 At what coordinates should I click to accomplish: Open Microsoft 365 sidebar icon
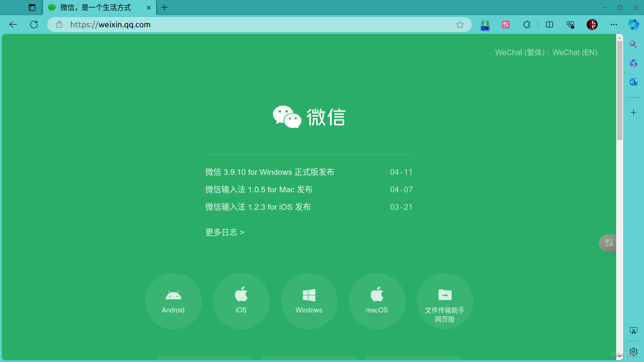(634, 63)
